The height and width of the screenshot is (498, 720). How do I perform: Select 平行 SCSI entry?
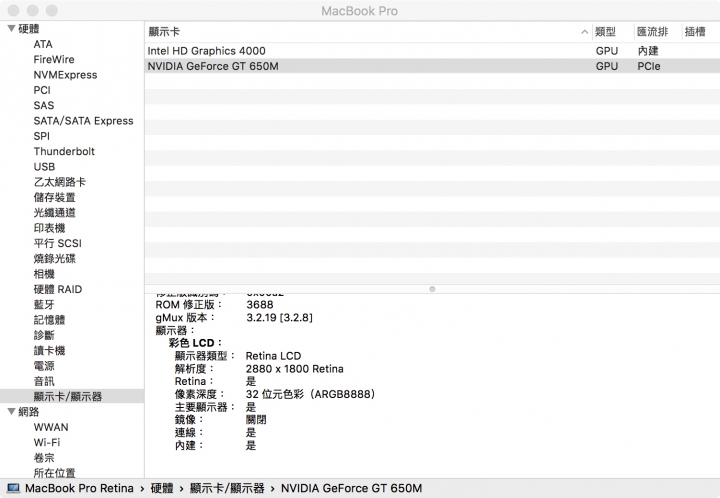(57, 243)
